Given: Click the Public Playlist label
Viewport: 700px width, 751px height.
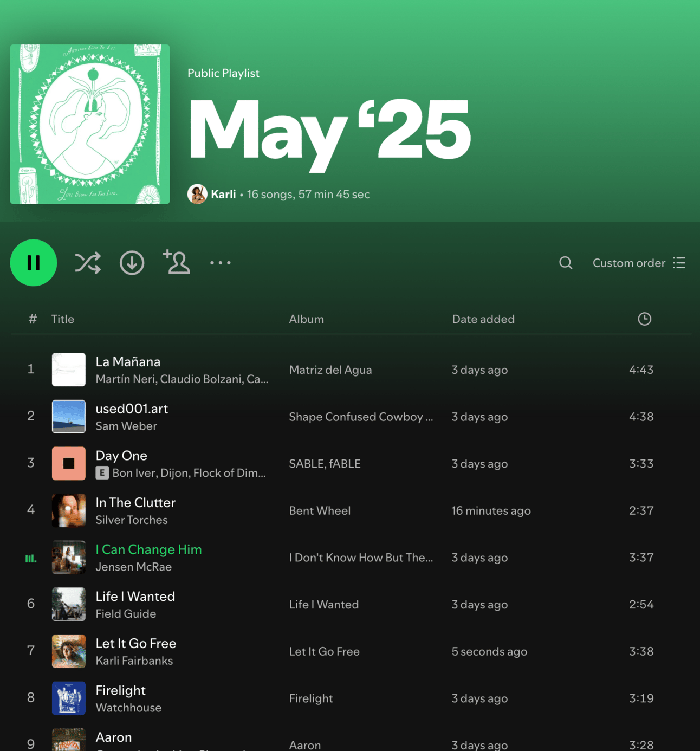Looking at the screenshot, I should point(223,73).
